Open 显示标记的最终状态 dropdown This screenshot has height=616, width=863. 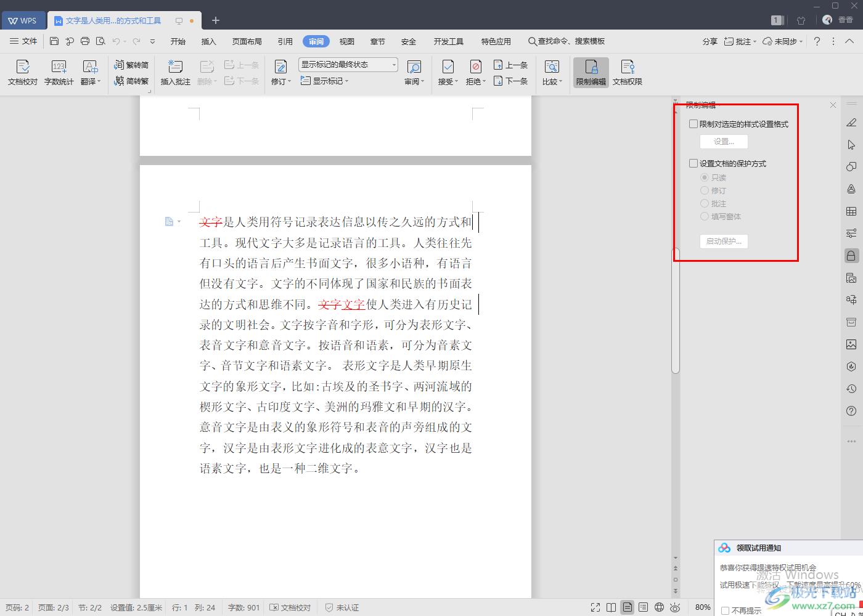348,65
